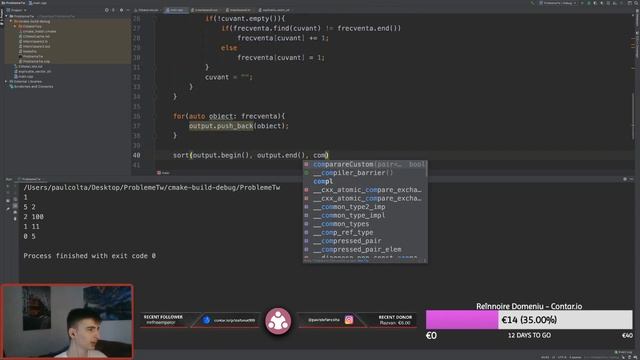
Task: Click 'Process finished with exit code 0' text
Action: (x=89, y=256)
